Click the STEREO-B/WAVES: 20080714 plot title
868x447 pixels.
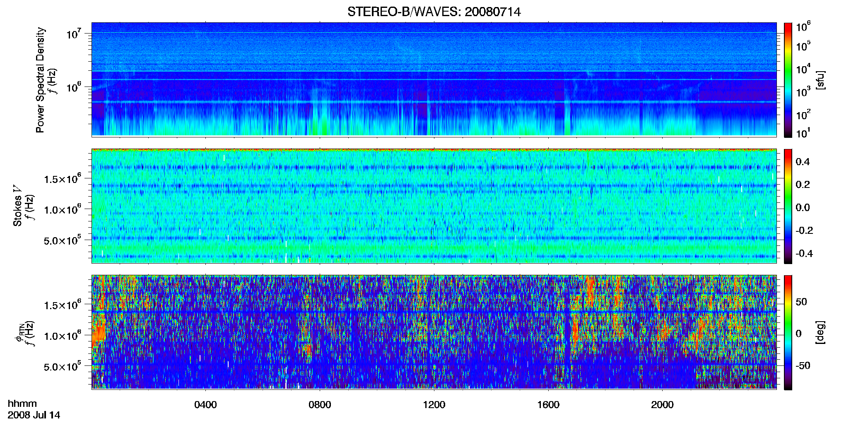pos(434,12)
